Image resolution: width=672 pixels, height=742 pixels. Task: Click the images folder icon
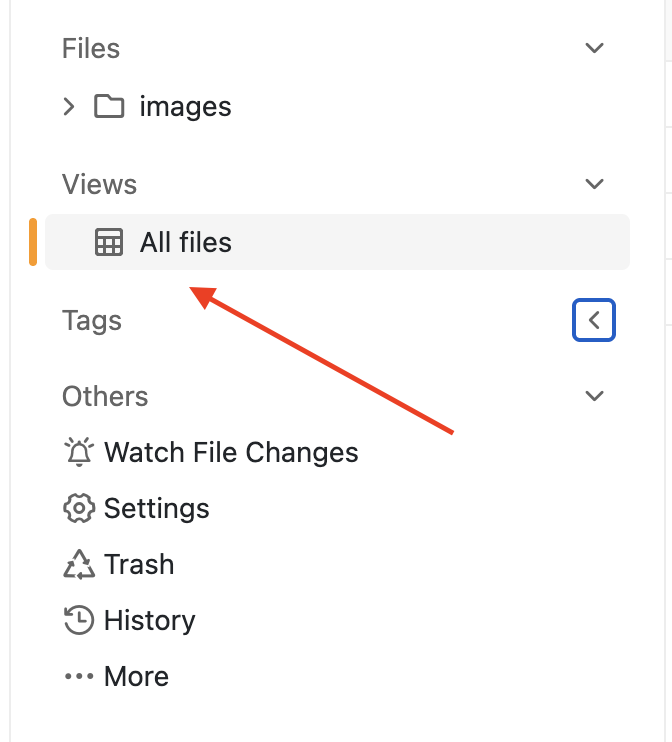click(x=109, y=106)
